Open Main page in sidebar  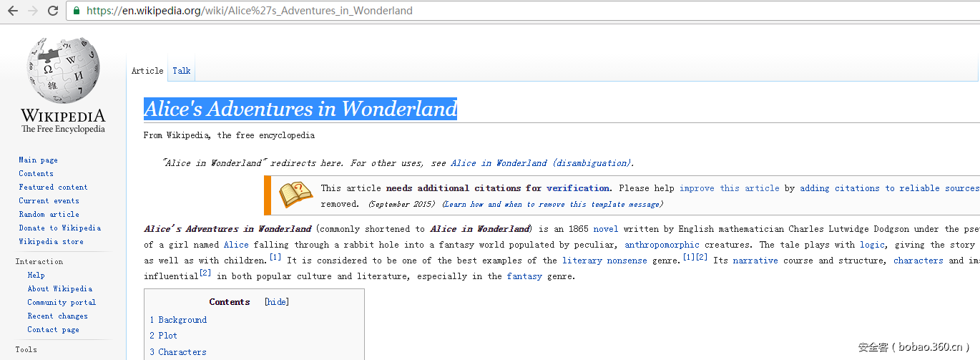coord(38,160)
